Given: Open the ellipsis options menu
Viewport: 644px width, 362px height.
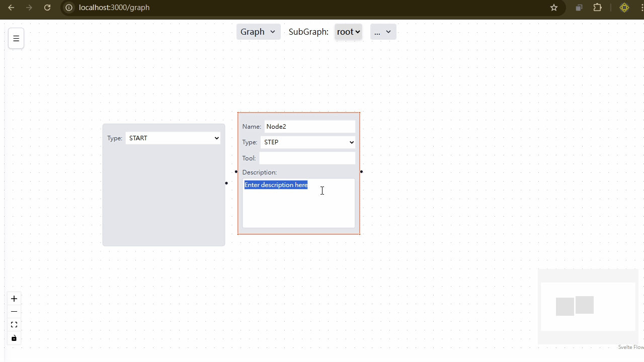Looking at the screenshot, I should (383, 32).
